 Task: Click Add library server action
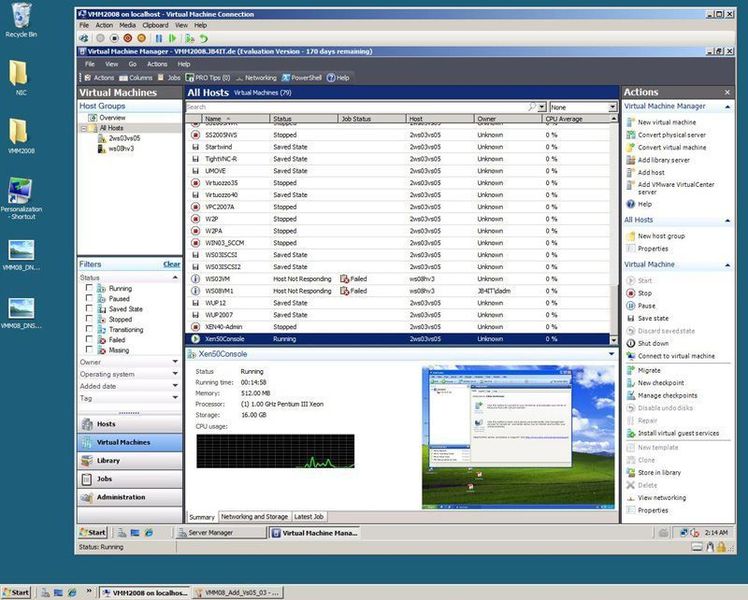tap(658, 160)
